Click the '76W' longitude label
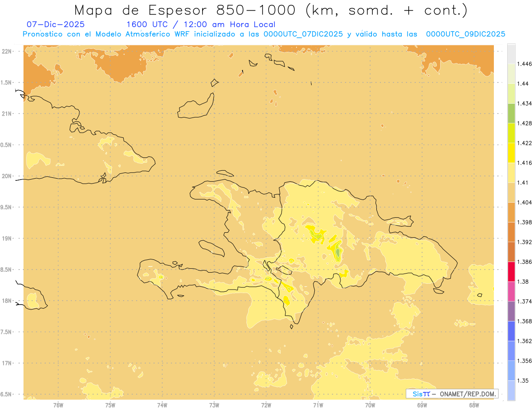 tap(58, 405)
